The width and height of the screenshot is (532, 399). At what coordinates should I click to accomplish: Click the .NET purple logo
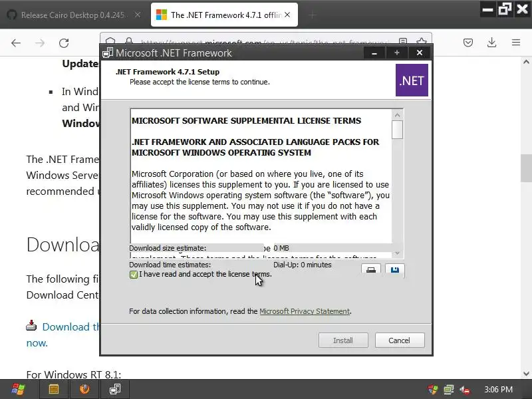(x=412, y=80)
